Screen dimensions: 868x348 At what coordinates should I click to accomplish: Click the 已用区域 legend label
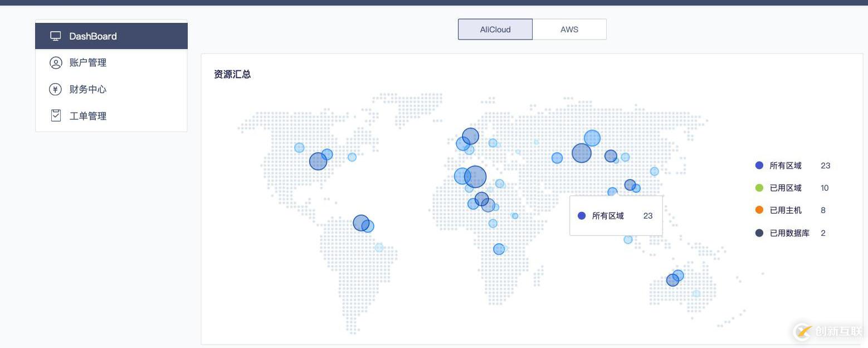point(786,188)
